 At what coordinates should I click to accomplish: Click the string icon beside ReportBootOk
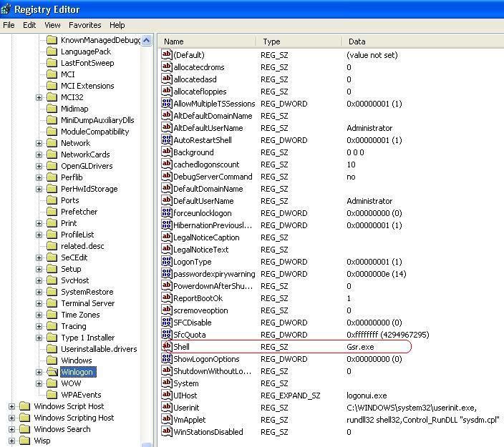(x=167, y=298)
